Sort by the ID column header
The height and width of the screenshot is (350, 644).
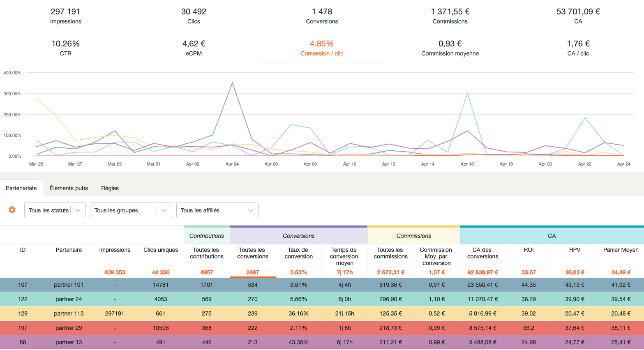pos(23,250)
